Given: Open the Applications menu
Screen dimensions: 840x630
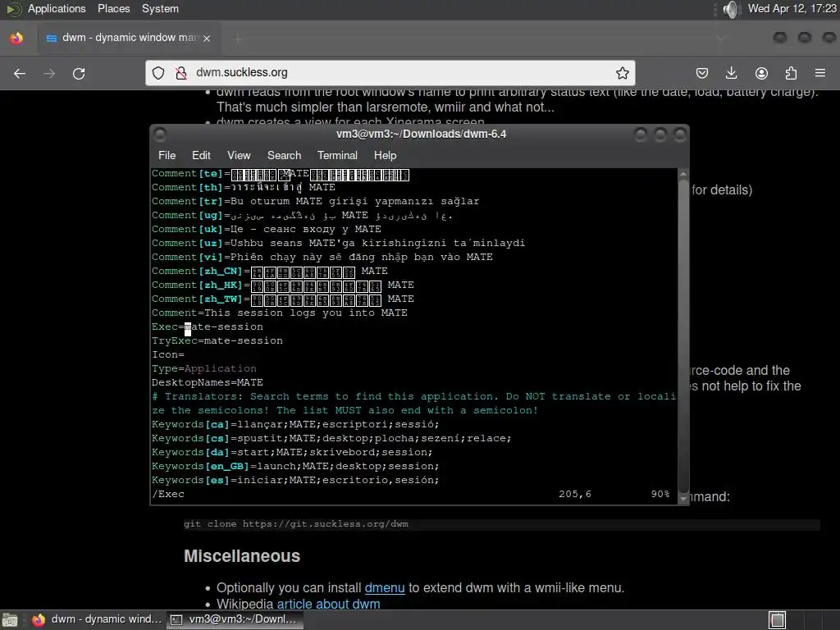Looking at the screenshot, I should pos(57,8).
